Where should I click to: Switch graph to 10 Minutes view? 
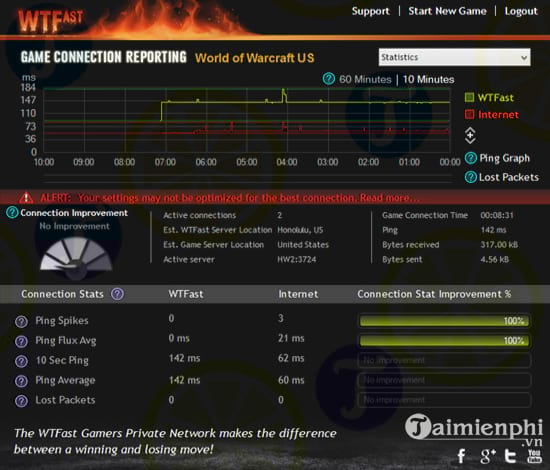tap(428, 79)
